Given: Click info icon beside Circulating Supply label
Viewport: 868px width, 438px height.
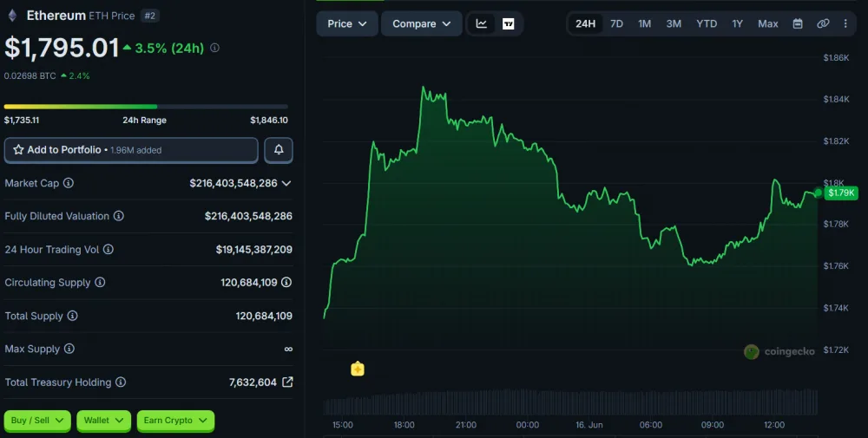Looking at the screenshot, I should coord(100,283).
